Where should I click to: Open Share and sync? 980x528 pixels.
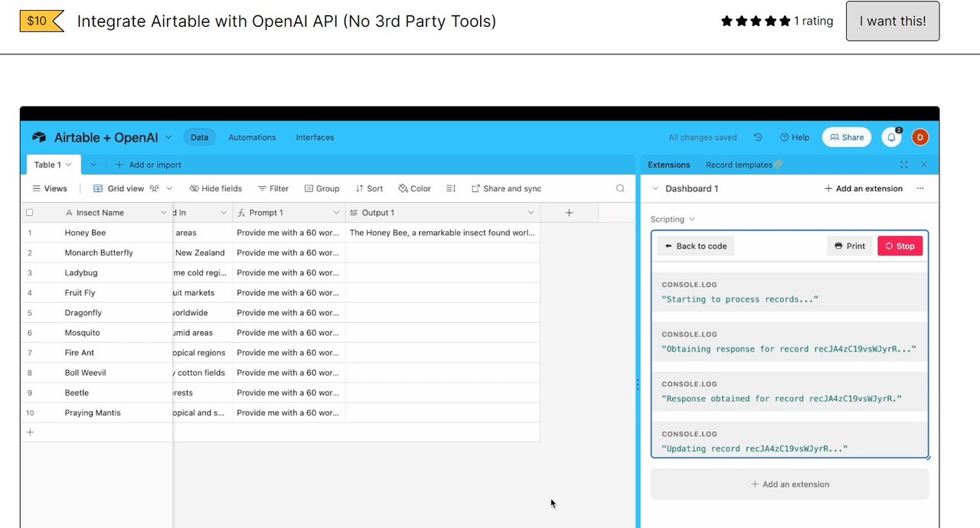pos(506,188)
